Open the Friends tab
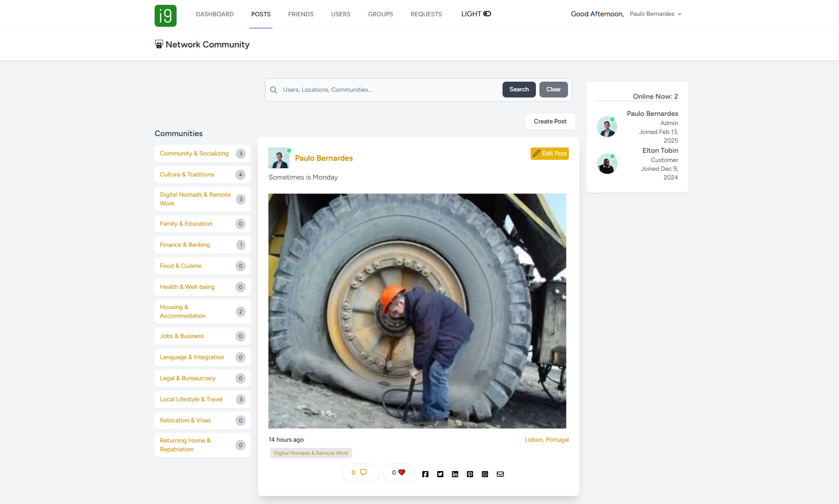839x504 pixels. coord(300,14)
